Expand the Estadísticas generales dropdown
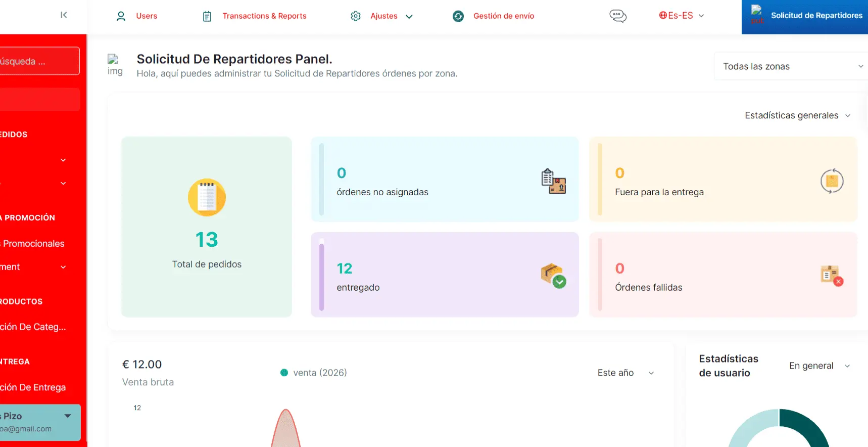The image size is (868, 447). [x=797, y=116]
